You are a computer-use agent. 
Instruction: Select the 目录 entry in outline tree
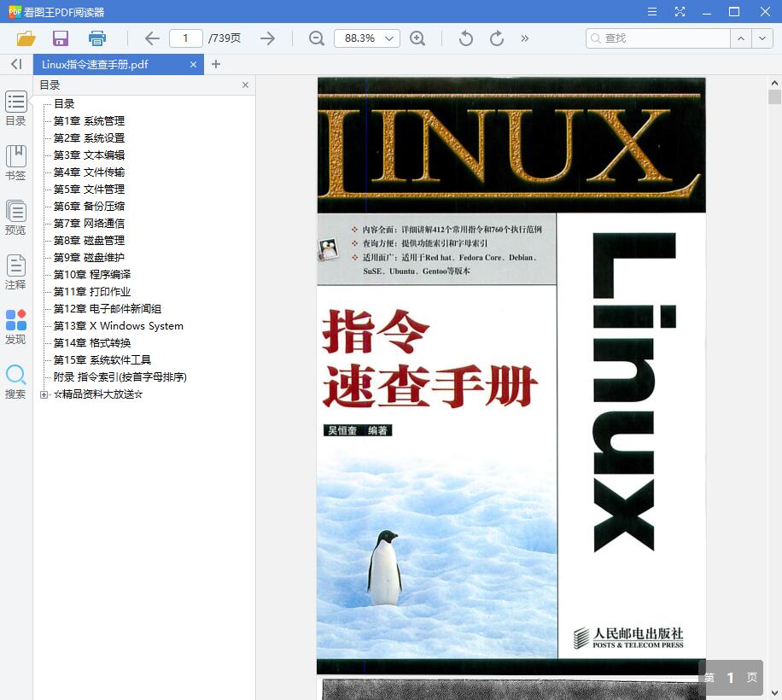pos(64,103)
